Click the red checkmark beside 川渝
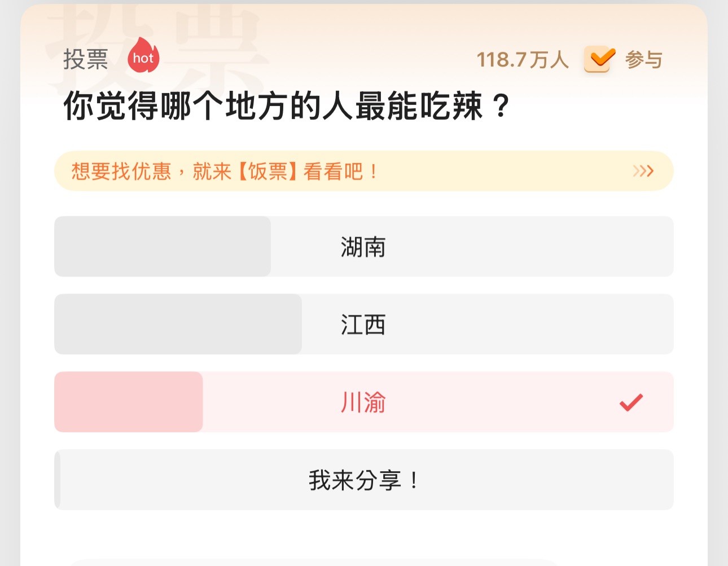Screen dimensions: 728x566 click(x=631, y=402)
